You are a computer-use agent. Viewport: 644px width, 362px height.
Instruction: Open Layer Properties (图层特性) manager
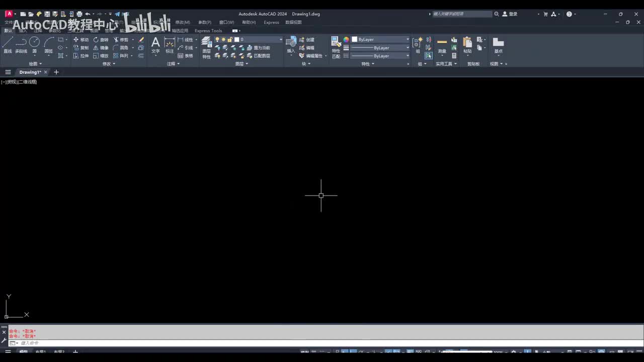click(x=206, y=48)
